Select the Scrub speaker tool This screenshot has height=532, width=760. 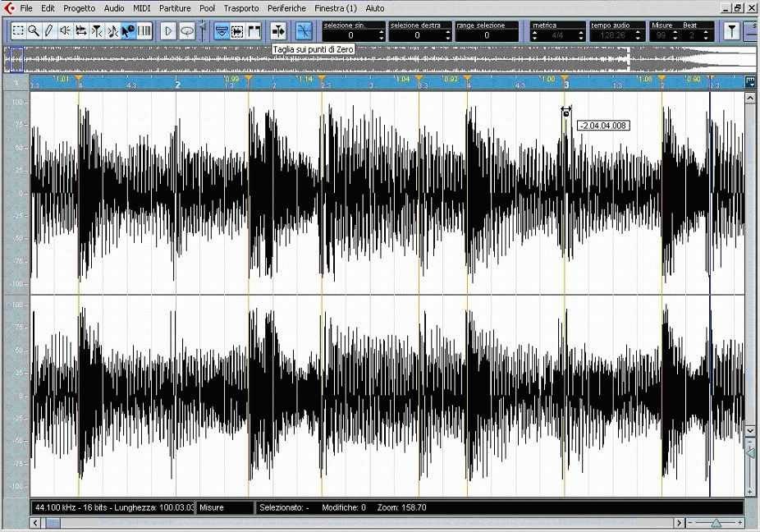65,31
